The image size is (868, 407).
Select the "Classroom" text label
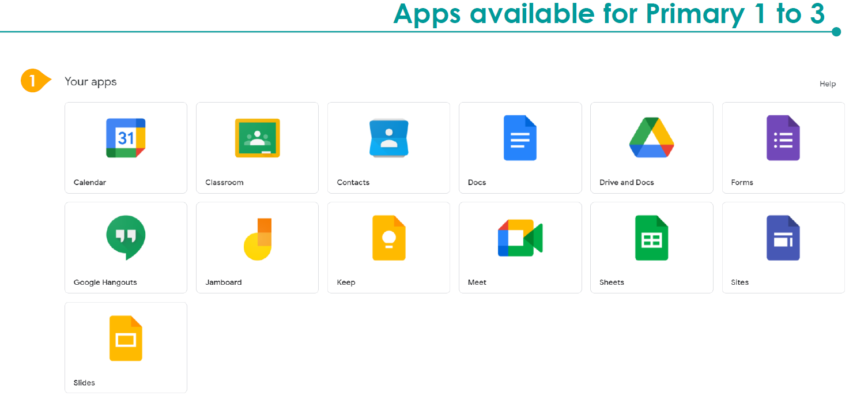[x=224, y=183]
